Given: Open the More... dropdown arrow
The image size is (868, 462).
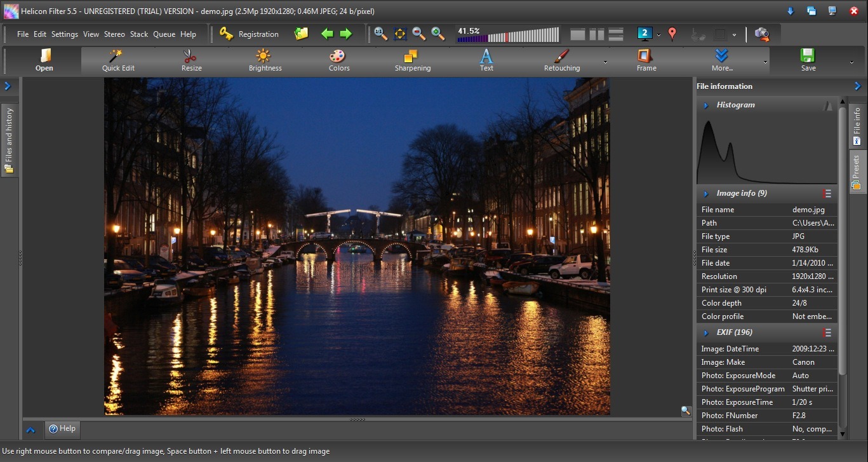Looking at the screenshot, I should click(x=765, y=62).
